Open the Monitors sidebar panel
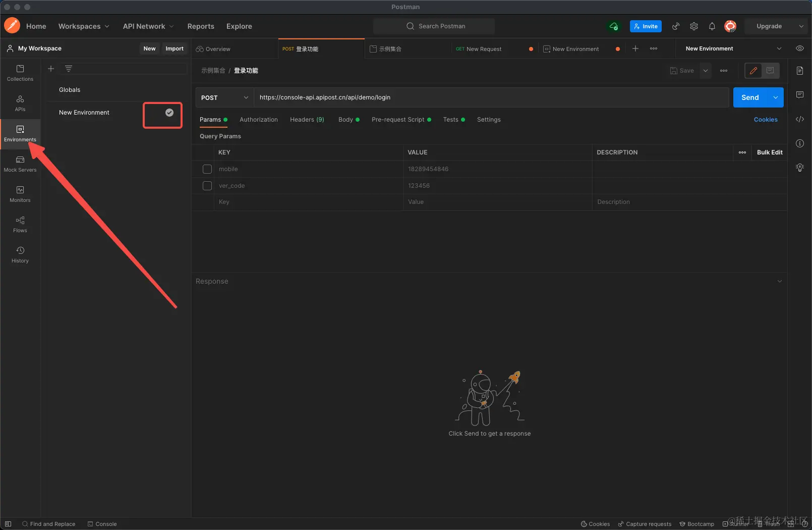812x530 pixels. [x=20, y=194]
